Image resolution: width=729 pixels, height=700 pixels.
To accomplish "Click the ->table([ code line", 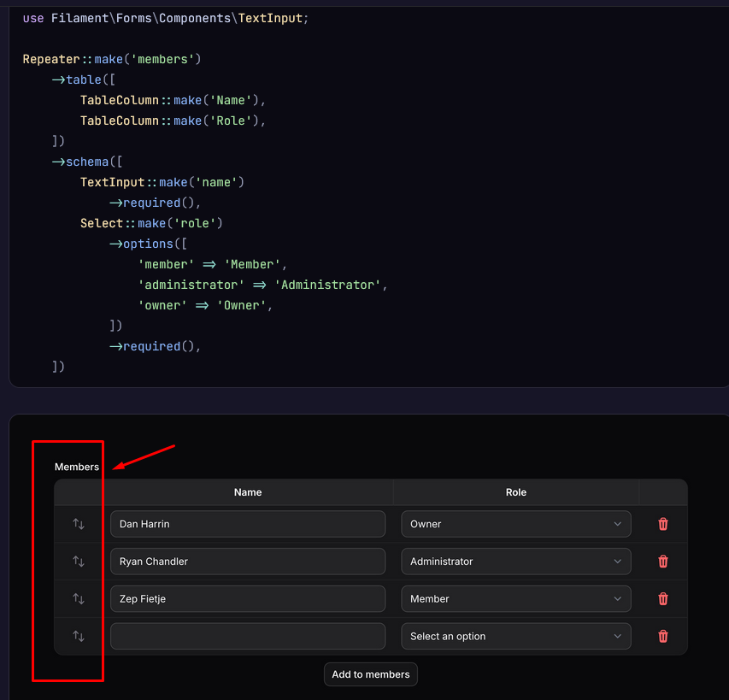I will coord(83,80).
